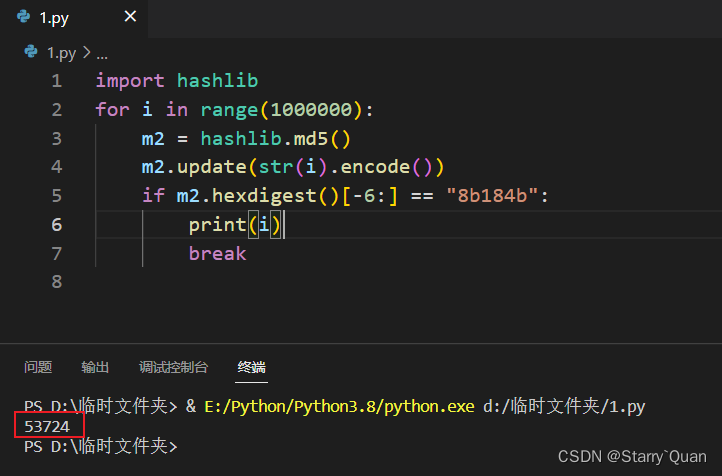The height and width of the screenshot is (476, 722).
Task: Click 'md5' on line 3
Action: click(x=311, y=139)
